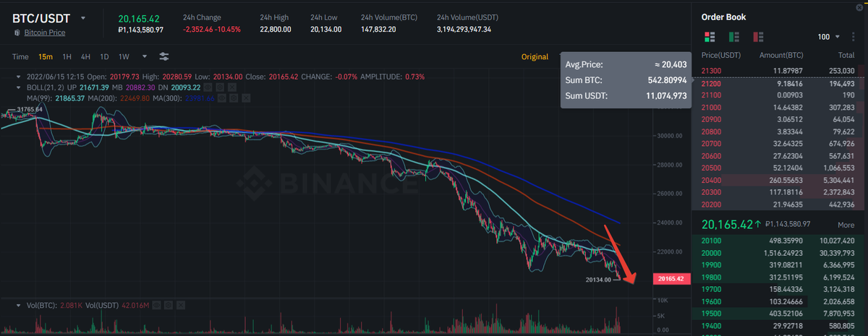Click the 24h Low value 20,134.00
This screenshot has height=336, width=868.
(325, 30)
